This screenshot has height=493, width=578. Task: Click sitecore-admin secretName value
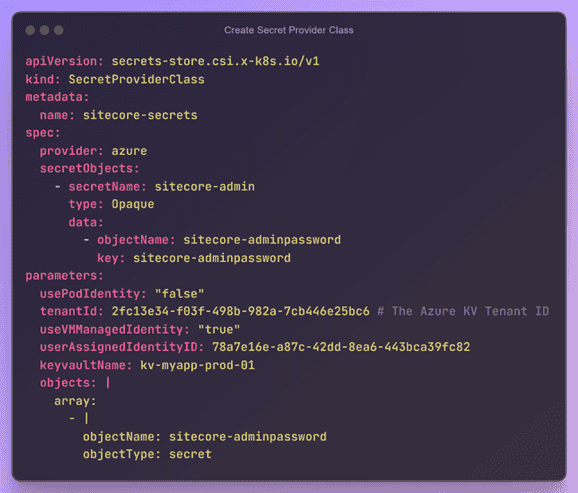tap(205, 187)
